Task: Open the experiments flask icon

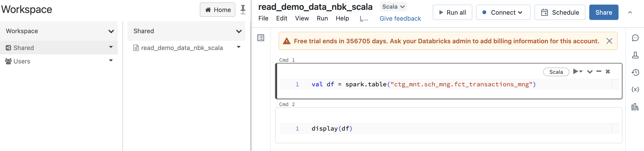Action: coord(635,55)
